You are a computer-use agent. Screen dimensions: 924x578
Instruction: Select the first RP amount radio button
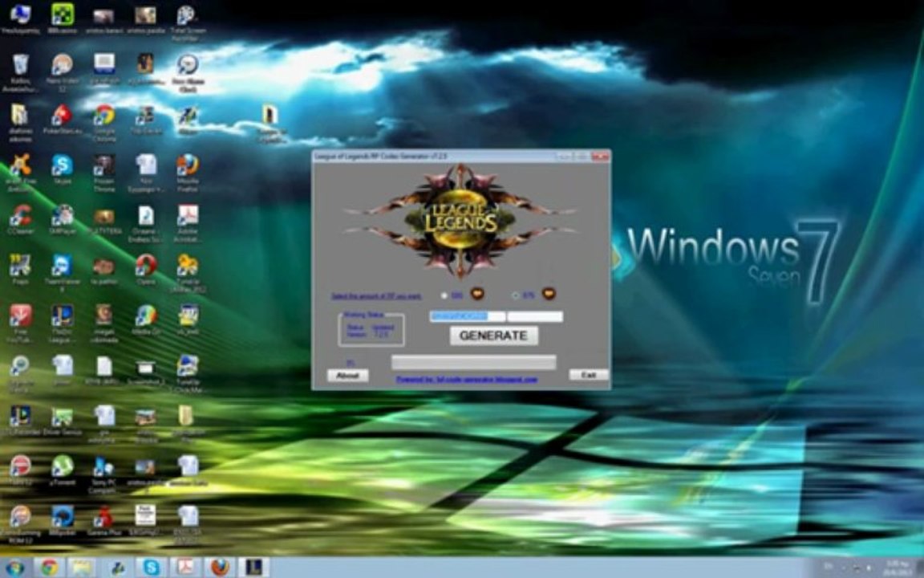click(444, 295)
